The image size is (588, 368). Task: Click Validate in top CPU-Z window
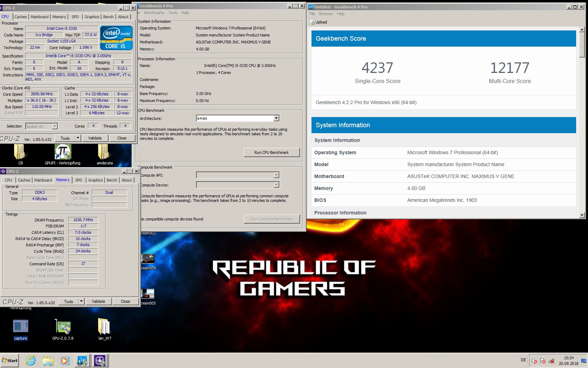95,138
